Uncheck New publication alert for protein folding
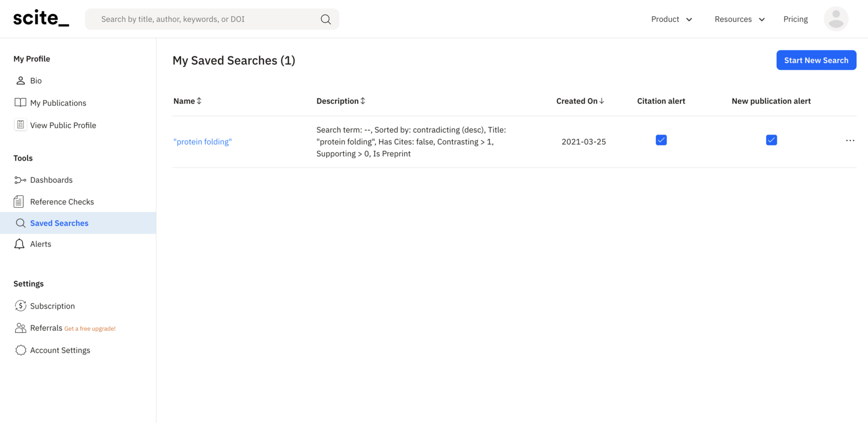868x423 pixels. 771,140
